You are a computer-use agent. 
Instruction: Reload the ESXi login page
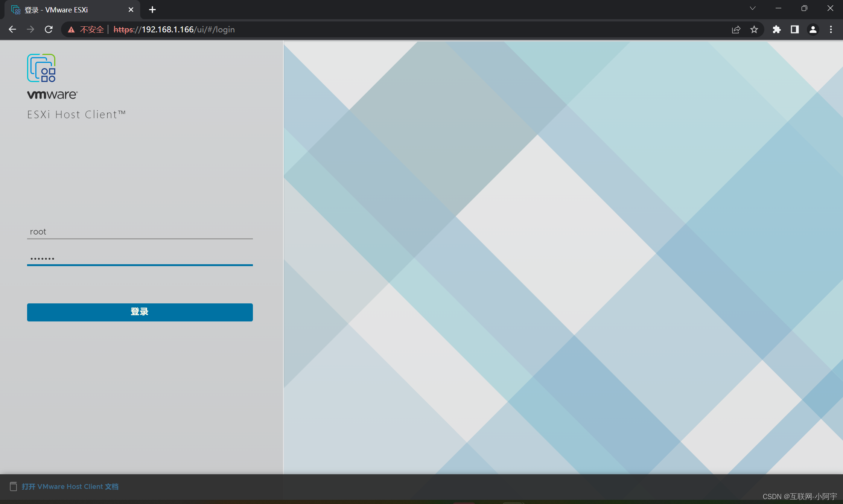point(49,29)
